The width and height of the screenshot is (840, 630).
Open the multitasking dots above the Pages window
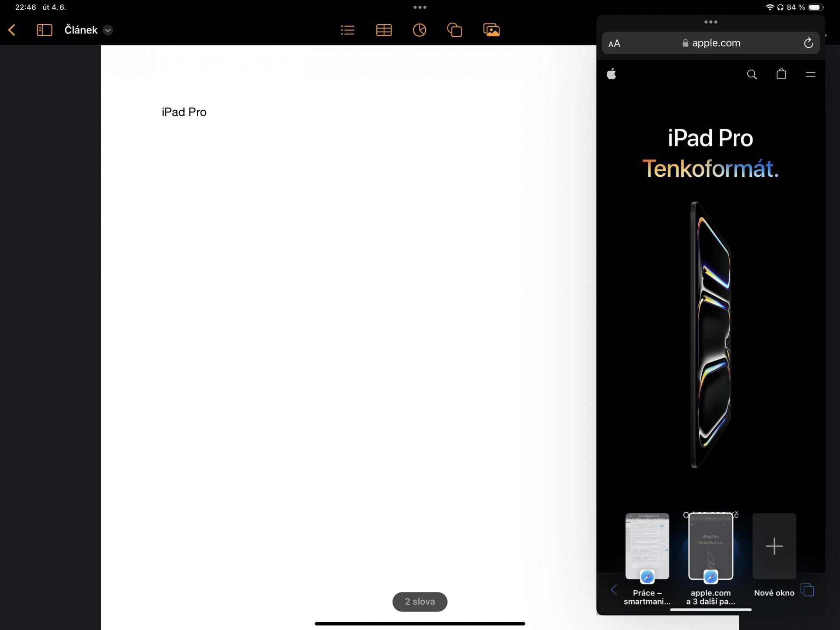(420, 7)
